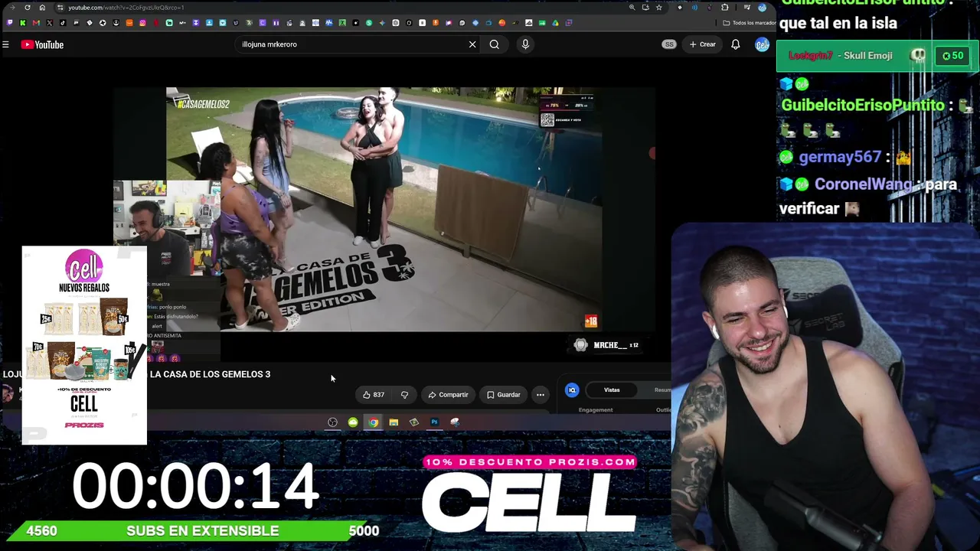Click the browser address bar URL
The height and width of the screenshot is (551, 980).
[126, 8]
